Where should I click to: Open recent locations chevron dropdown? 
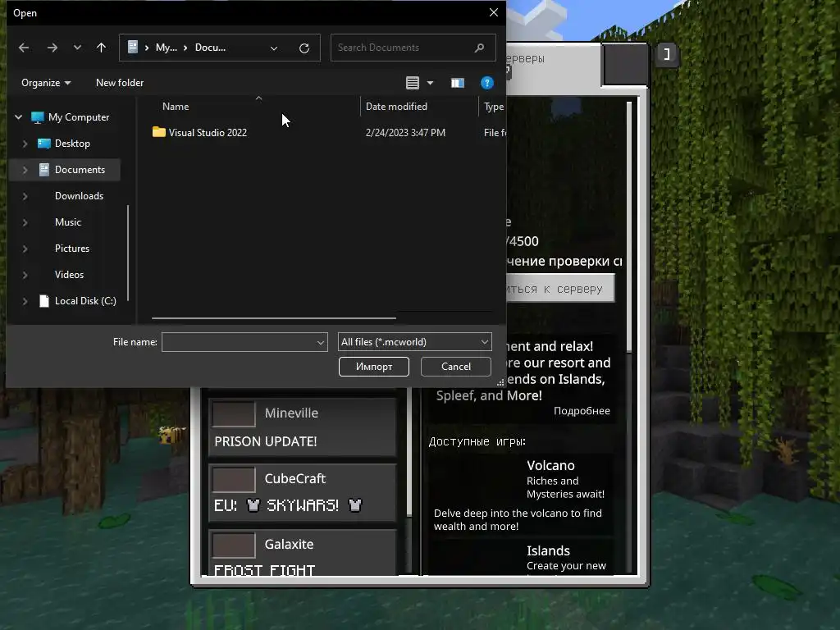[x=77, y=48]
